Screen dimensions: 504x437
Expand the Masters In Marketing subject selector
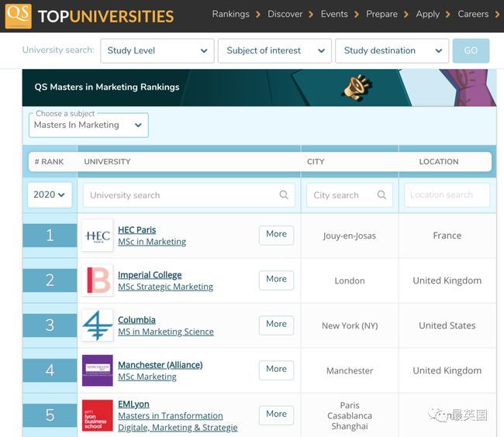coord(88,125)
